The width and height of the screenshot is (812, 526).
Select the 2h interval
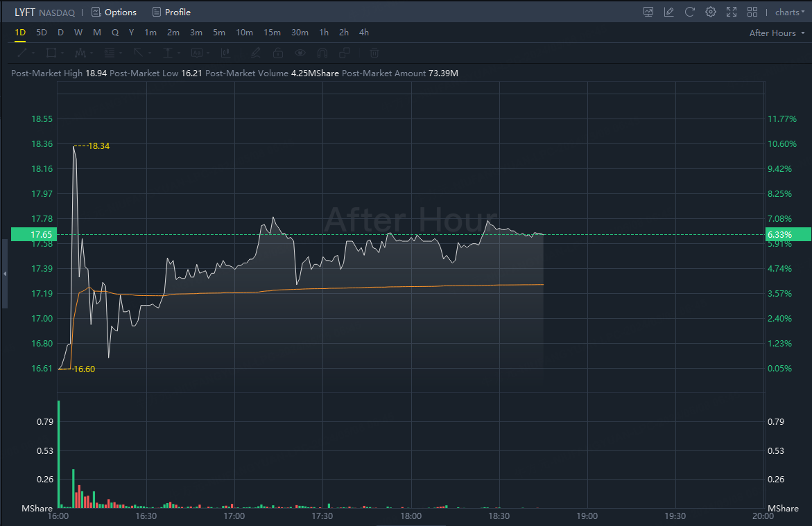[344, 32]
